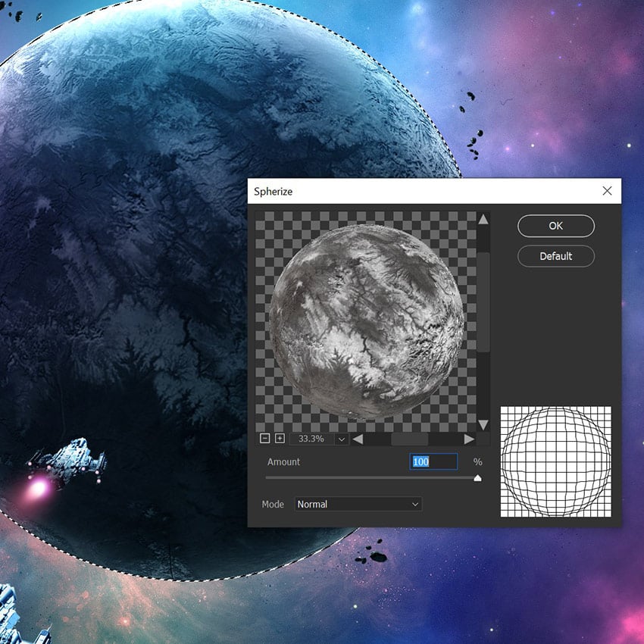Image resolution: width=644 pixels, height=644 pixels.
Task: Open the 33.3% zoom level dropdown
Action: 341,439
